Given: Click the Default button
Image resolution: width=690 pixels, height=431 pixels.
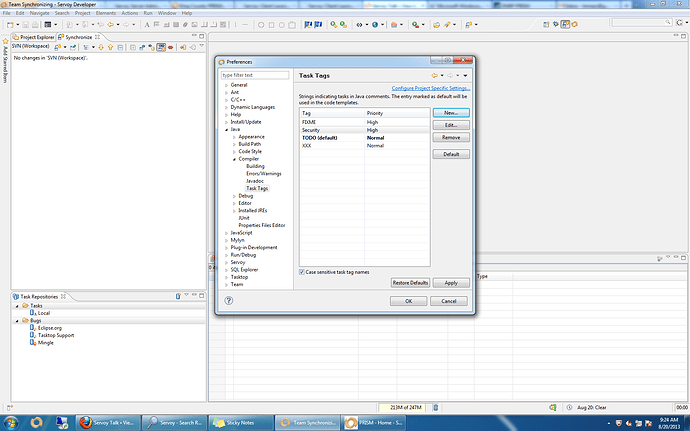Looking at the screenshot, I should (x=451, y=155).
